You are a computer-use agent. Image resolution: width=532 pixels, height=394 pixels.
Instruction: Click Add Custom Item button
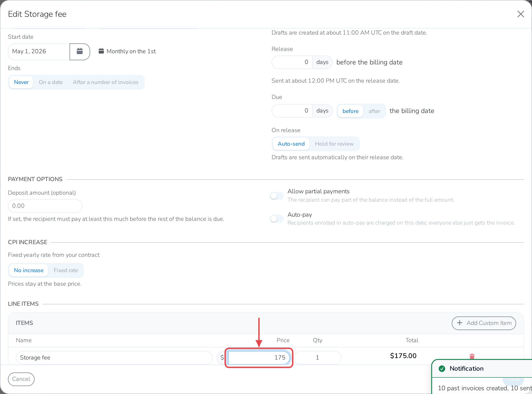(x=484, y=323)
